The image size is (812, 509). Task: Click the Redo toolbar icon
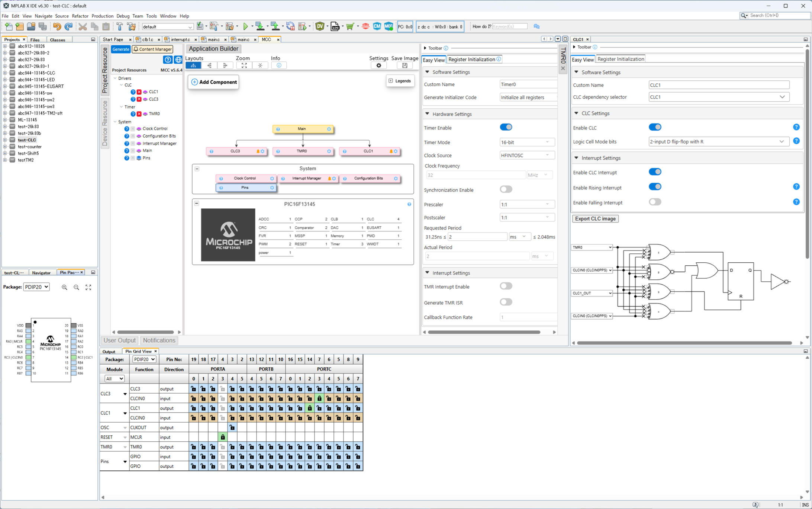68,26
